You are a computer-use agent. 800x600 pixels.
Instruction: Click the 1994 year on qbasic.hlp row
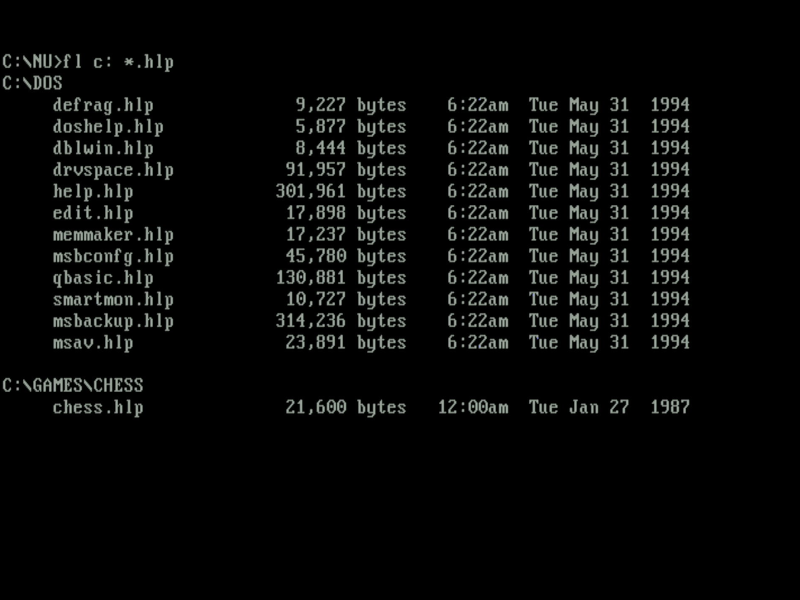pyautogui.click(x=670, y=278)
